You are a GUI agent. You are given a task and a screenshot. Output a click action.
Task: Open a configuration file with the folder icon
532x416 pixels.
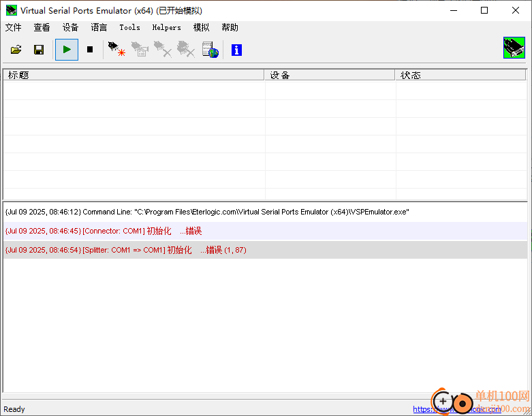tap(16, 50)
